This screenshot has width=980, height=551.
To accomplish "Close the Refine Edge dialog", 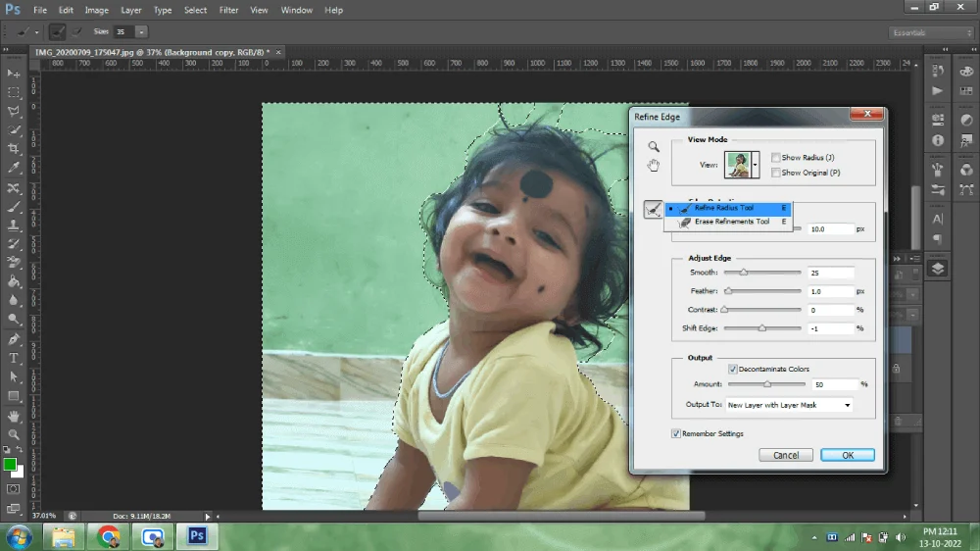I will (867, 113).
